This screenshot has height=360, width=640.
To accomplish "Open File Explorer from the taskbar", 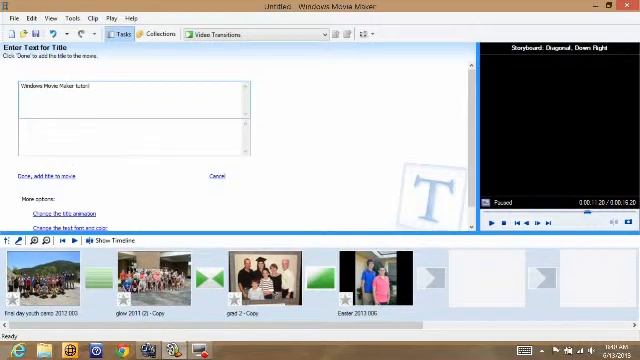I will tap(44, 351).
